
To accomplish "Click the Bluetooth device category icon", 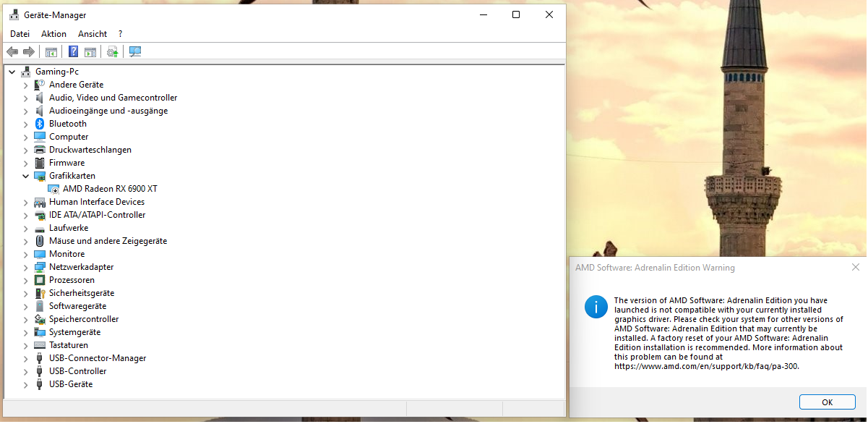I will [40, 123].
